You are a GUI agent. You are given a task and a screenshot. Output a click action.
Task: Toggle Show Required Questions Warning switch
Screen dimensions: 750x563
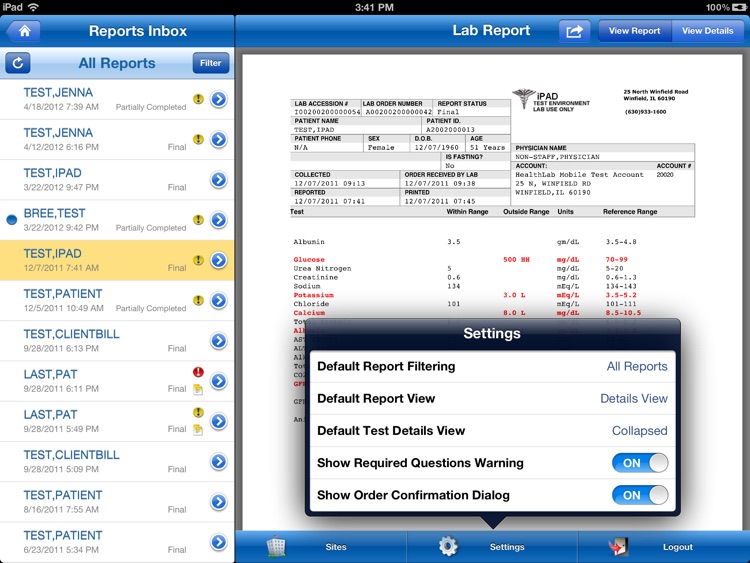click(640, 463)
